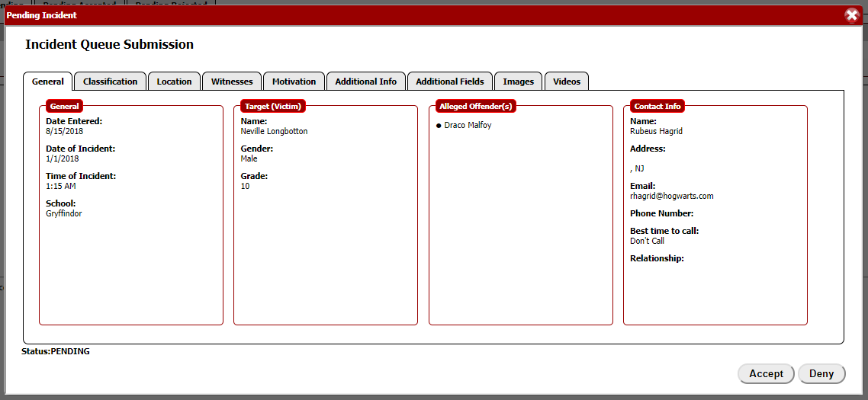Click the Status:PENDING label
The image size is (868, 400).
click(x=56, y=351)
